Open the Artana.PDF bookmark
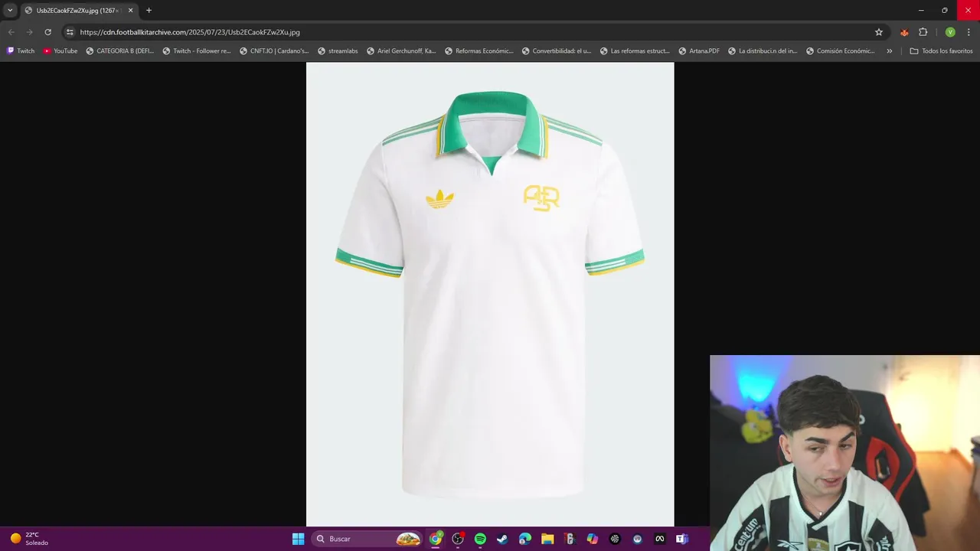Screen dimensions: 980x551 pyautogui.click(x=699, y=51)
